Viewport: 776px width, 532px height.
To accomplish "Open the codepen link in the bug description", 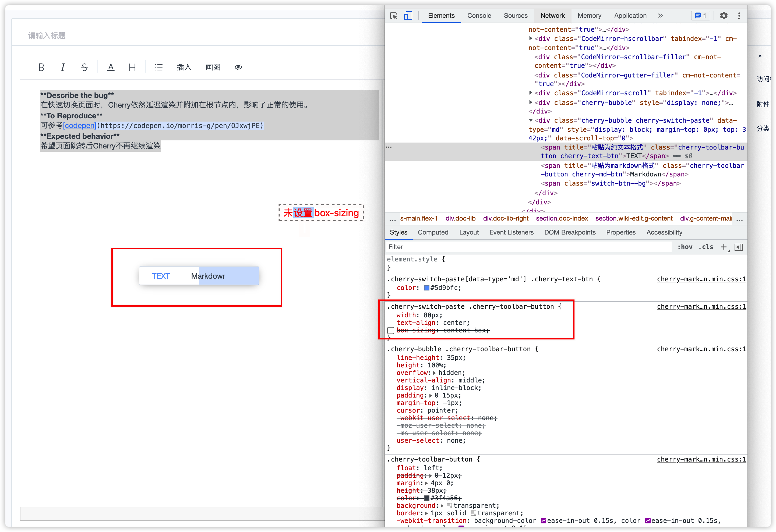I will (x=79, y=126).
